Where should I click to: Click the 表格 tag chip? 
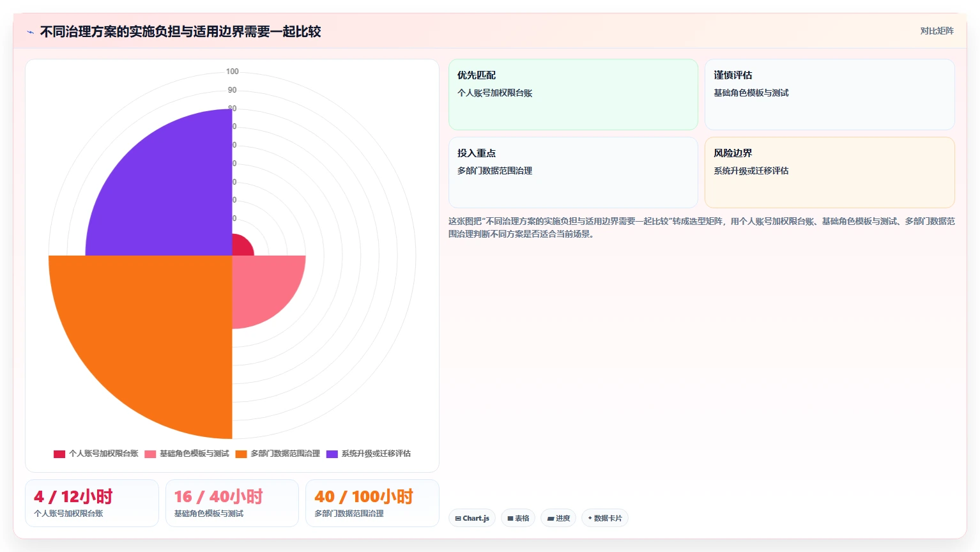[x=518, y=518]
